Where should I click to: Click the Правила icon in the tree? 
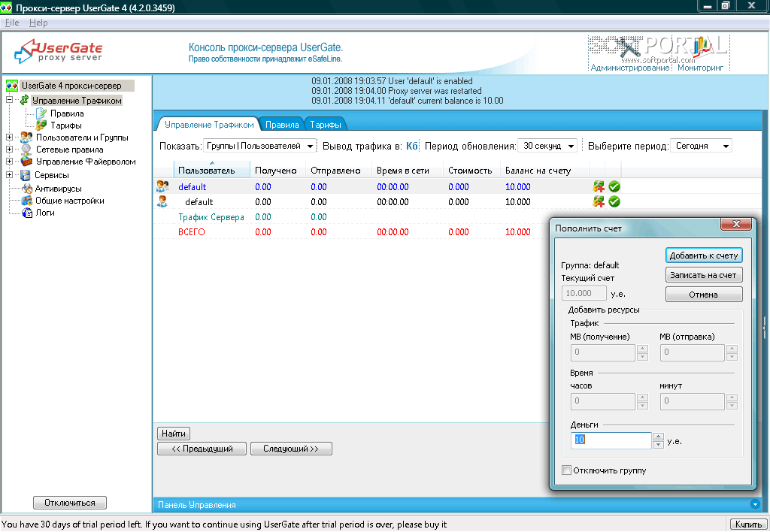click(x=41, y=113)
